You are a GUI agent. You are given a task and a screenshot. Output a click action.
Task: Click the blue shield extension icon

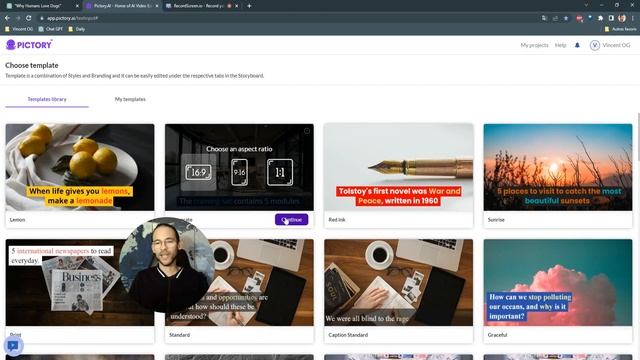(590, 18)
